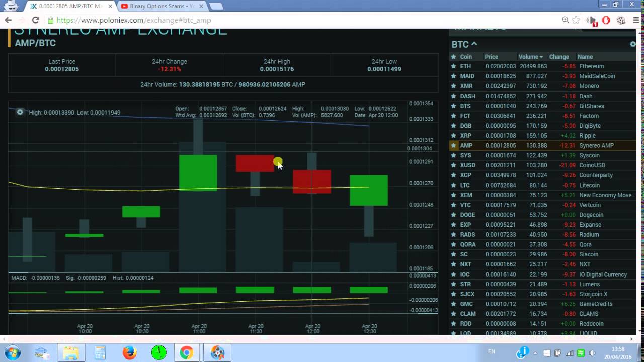Open the Vertcoin market row

pyautogui.click(x=542, y=205)
